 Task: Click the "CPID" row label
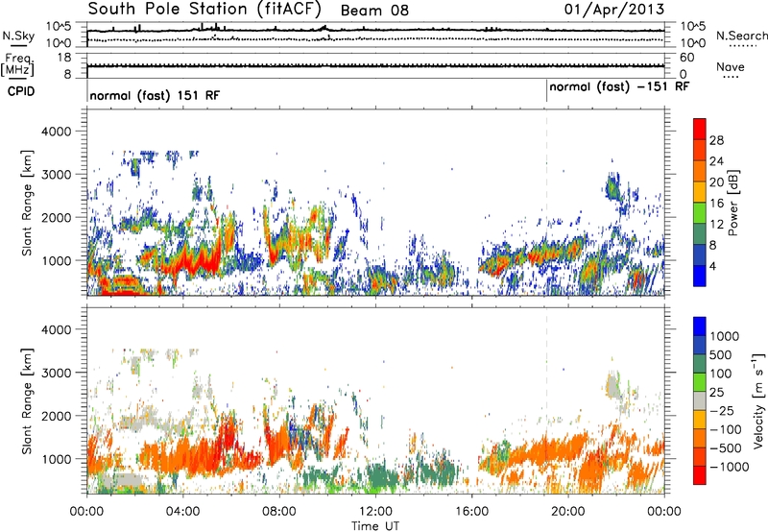coord(21,91)
